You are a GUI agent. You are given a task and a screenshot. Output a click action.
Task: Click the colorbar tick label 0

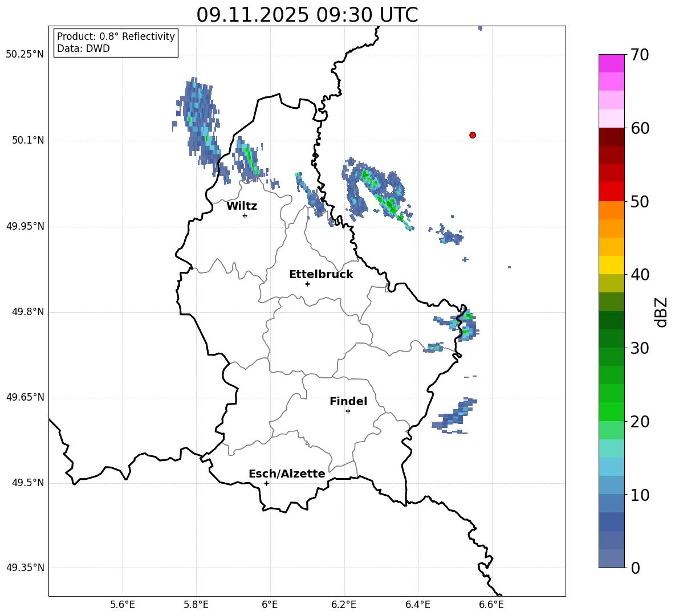[x=636, y=568]
